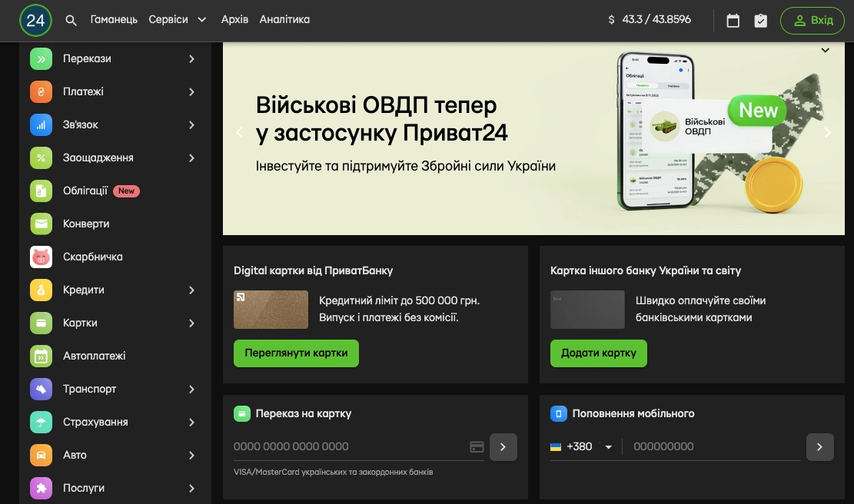
Task: Open Автоплатежі calendar icon in sidebar
Action: pyautogui.click(x=41, y=356)
